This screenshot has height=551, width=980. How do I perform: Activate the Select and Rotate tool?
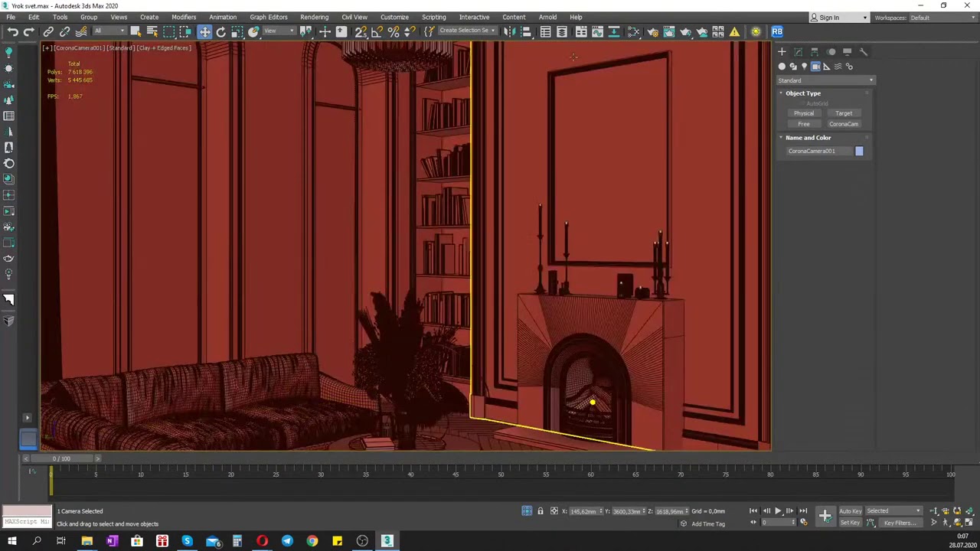tap(221, 31)
